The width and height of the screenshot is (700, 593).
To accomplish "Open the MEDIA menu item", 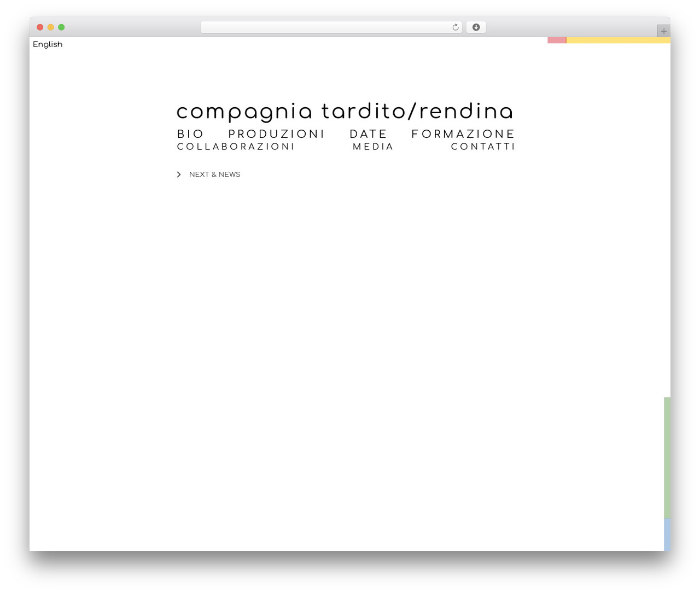I will [x=373, y=147].
